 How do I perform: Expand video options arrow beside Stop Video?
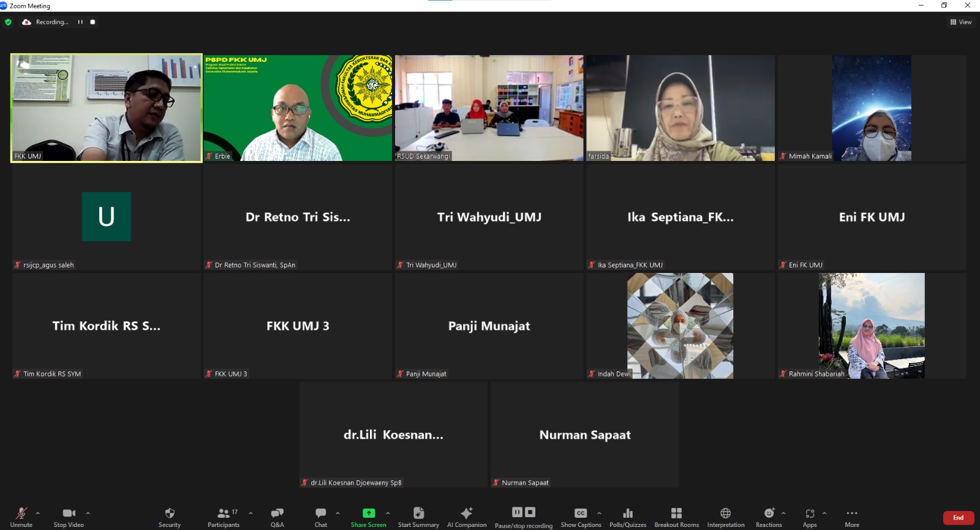[88, 513]
